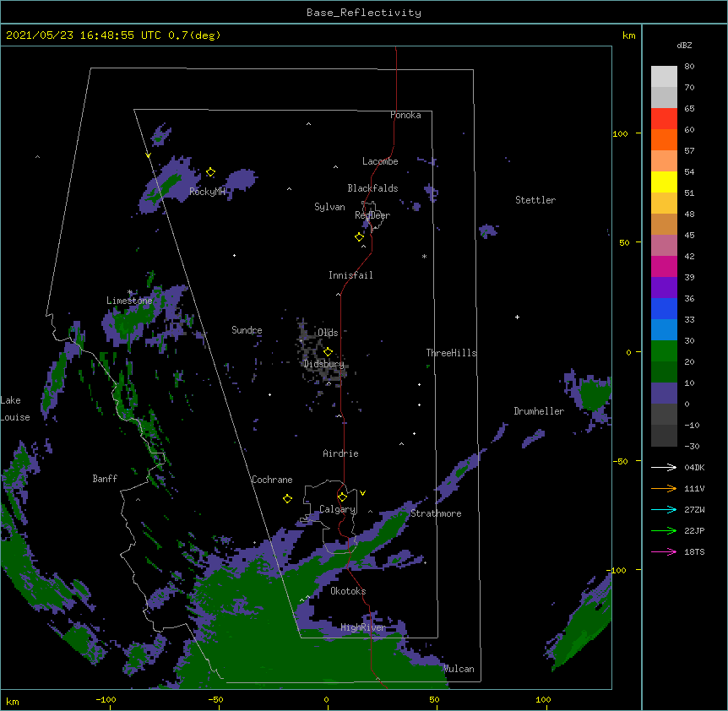Click the Vulcan town label
Viewport: 728px width, 711px height.
pos(459,669)
